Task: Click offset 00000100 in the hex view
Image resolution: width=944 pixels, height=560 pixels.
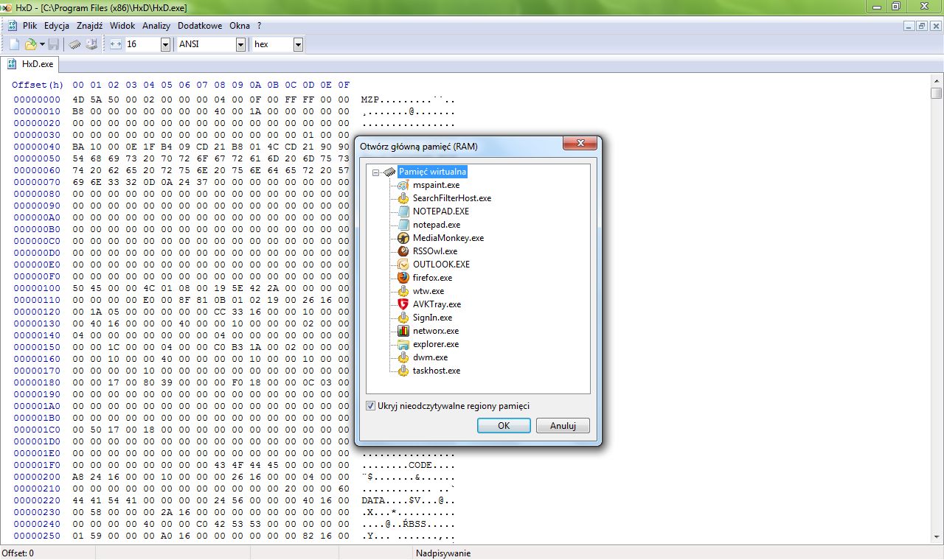Action: [x=37, y=288]
